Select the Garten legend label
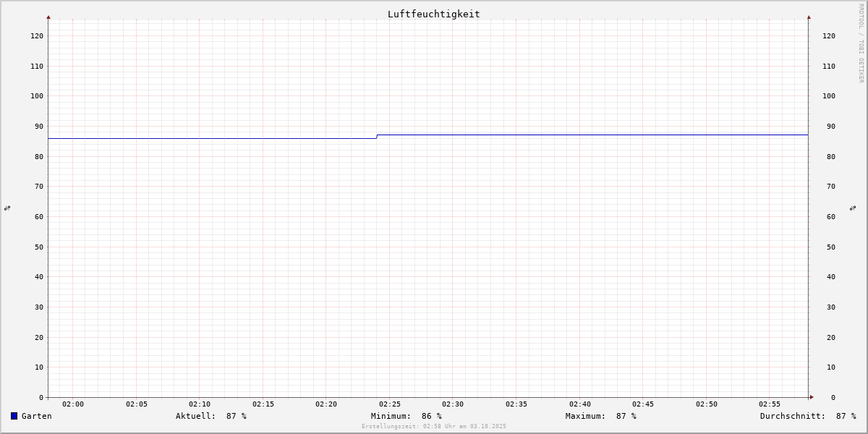 pyautogui.click(x=37, y=416)
